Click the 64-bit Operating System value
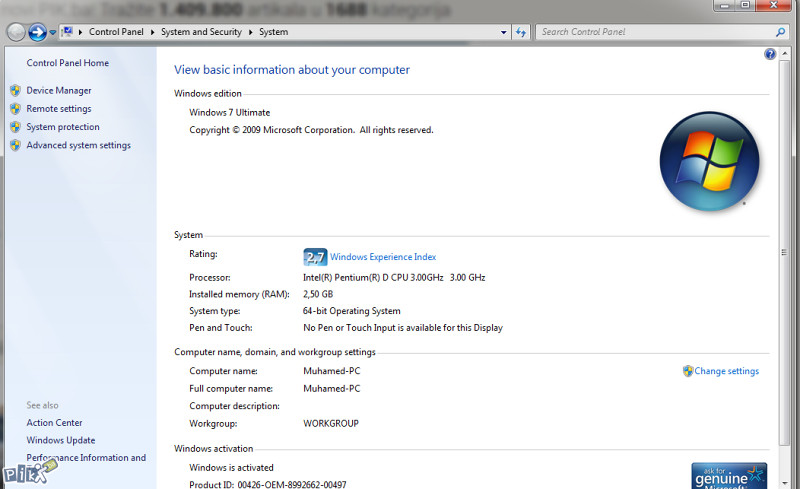 tap(352, 311)
